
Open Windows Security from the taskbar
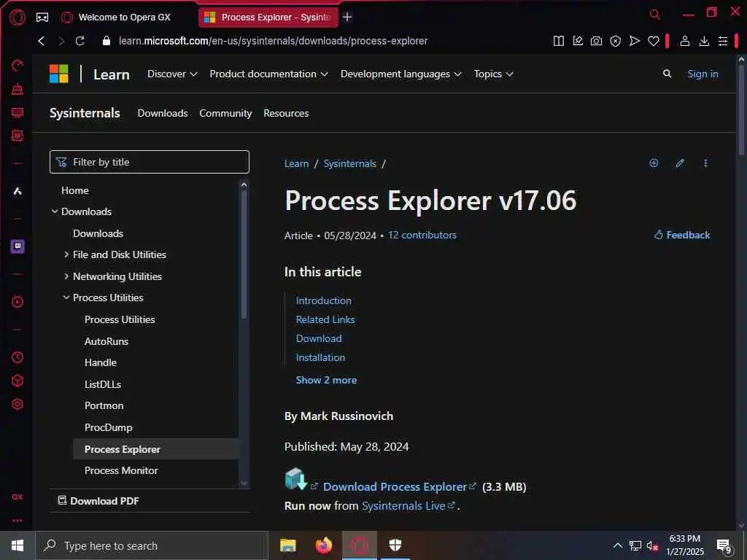click(395, 545)
